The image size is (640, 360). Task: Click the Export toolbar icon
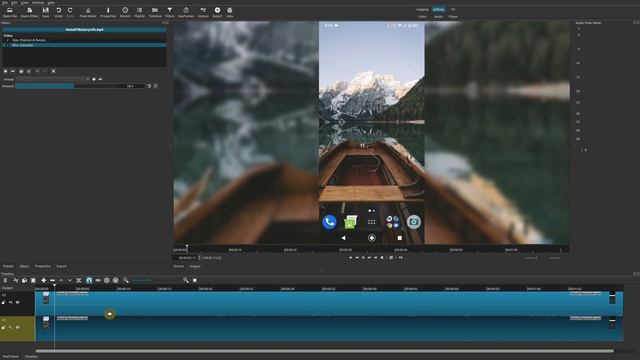217,12
